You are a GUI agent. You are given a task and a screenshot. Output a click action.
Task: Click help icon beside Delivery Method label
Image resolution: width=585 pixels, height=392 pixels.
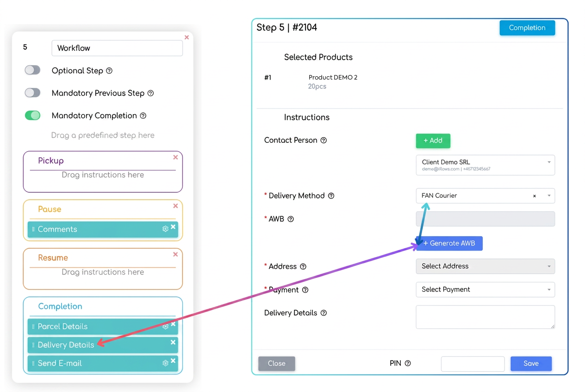(331, 196)
